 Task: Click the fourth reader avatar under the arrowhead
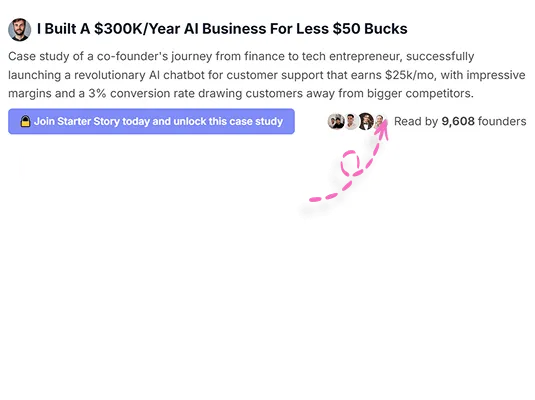point(380,122)
